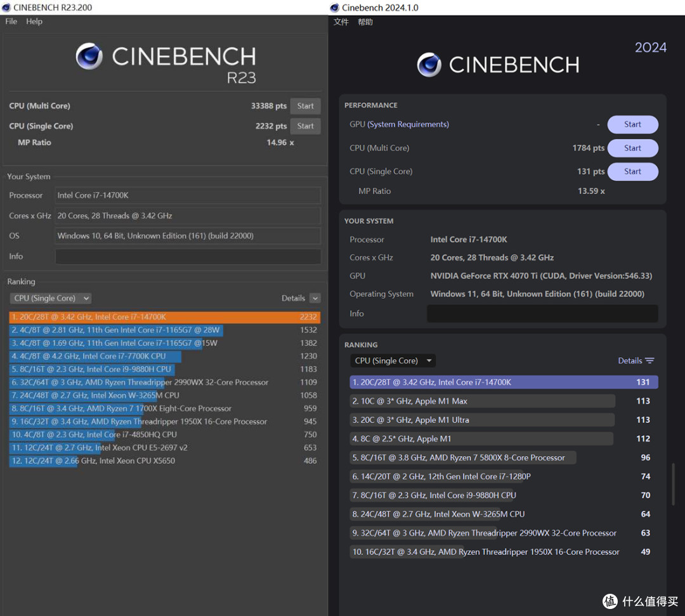
Task: Click Cores x GHz field in R23
Action: (188, 216)
